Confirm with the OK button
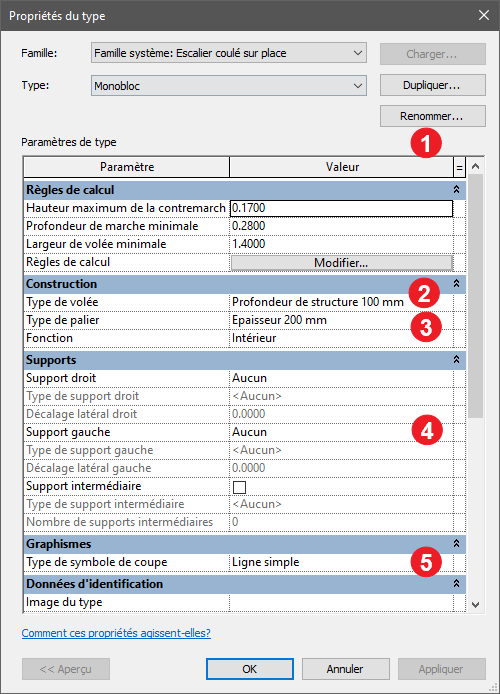Screen dimensions: 500x694 [250, 669]
